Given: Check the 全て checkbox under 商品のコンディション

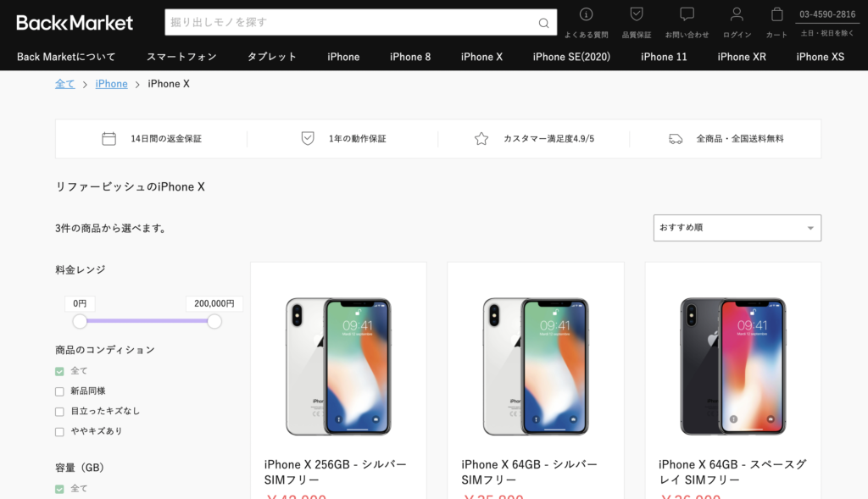Looking at the screenshot, I should coord(60,371).
